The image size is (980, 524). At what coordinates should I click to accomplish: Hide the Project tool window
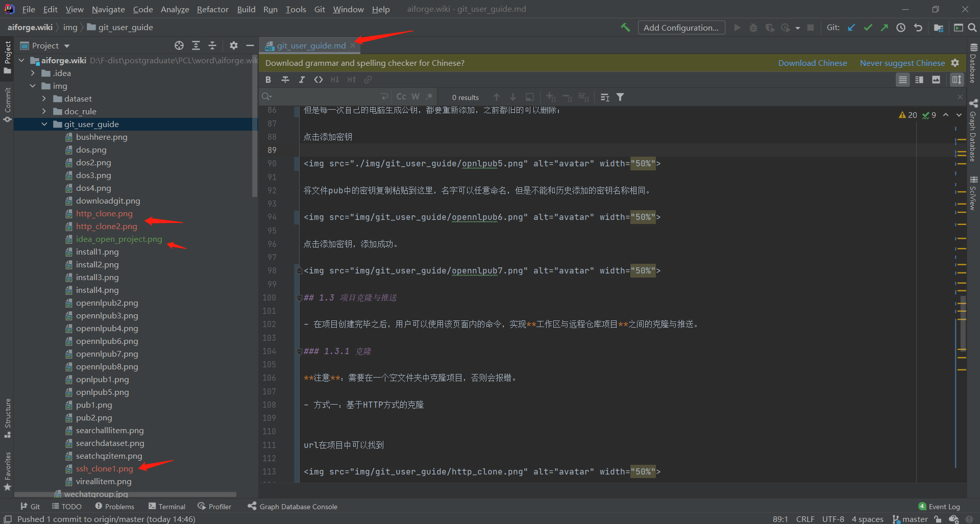(x=250, y=45)
